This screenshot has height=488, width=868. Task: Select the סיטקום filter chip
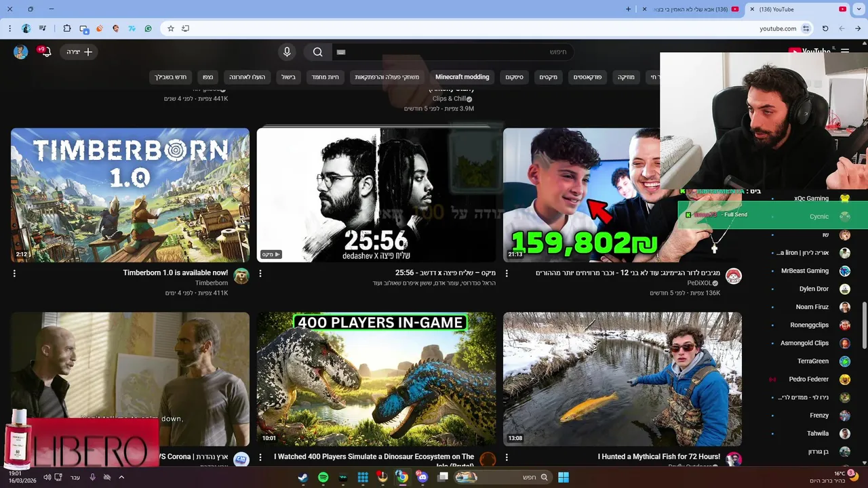514,77
